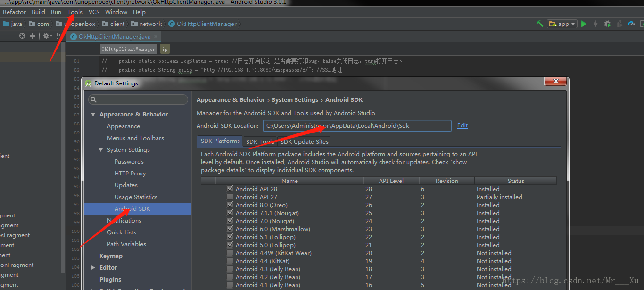The height and width of the screenshot is (290, 644).
Task: Switch to the SDK Update Sites tab
Action: coord(304,141)
